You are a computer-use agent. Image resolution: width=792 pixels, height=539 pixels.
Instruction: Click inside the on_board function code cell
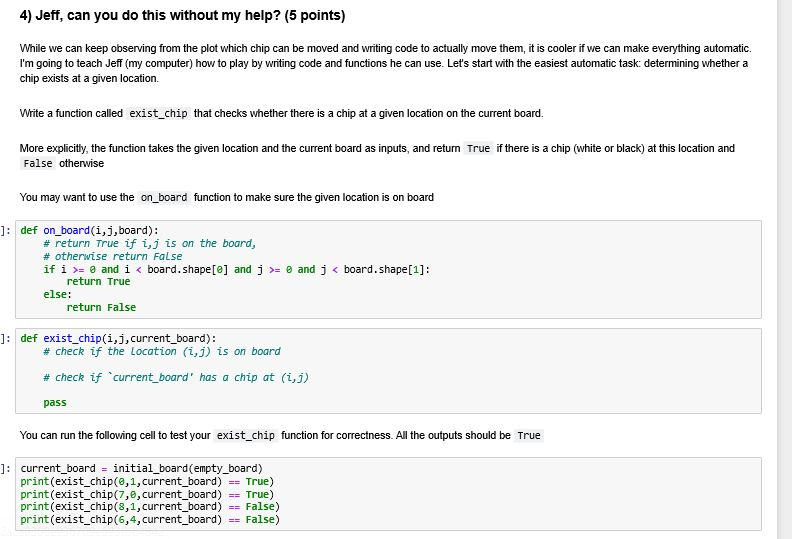click(x=388, y=269)
